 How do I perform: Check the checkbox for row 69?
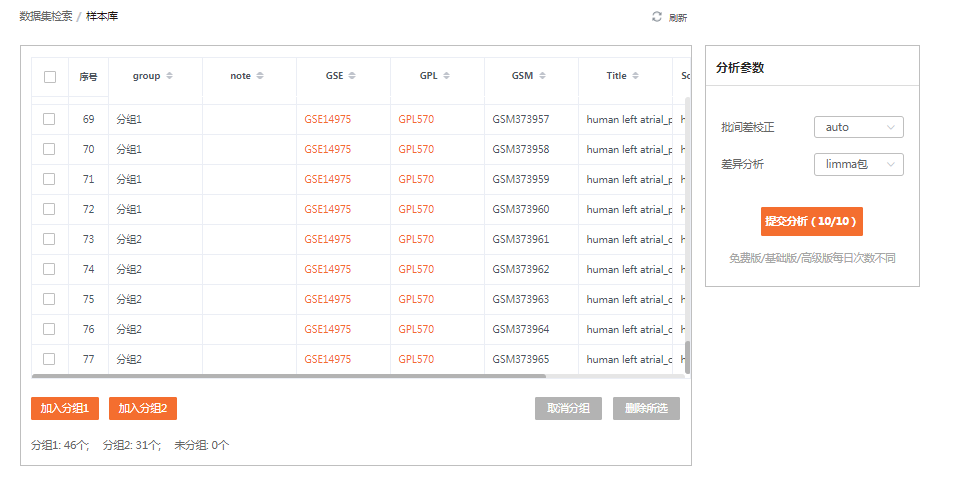coord(49,119)
